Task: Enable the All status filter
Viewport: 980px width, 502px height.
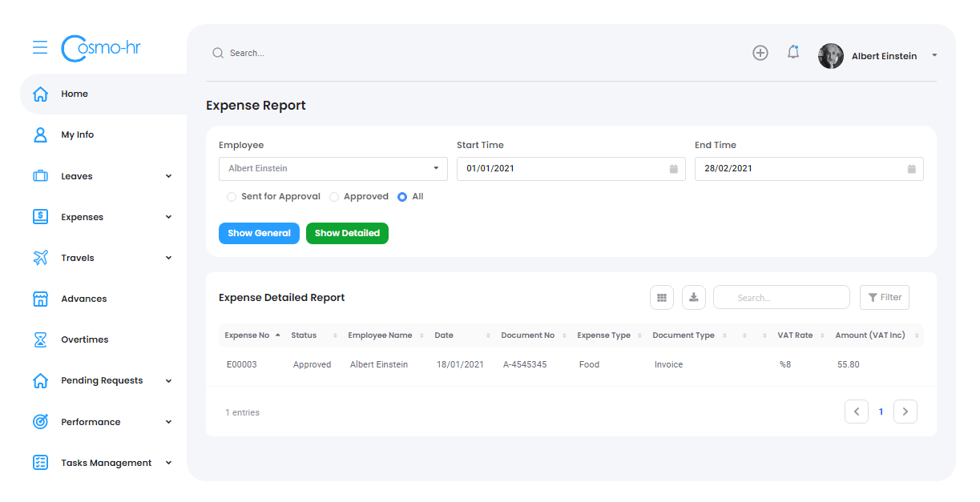Action: click(403, 196)
